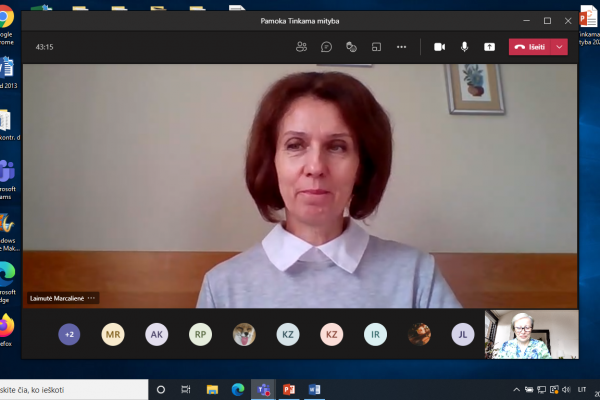Viewport: 600px width, 400px height.
Task: Select the AK participant avatar
Action: click(x=157, y=335)
